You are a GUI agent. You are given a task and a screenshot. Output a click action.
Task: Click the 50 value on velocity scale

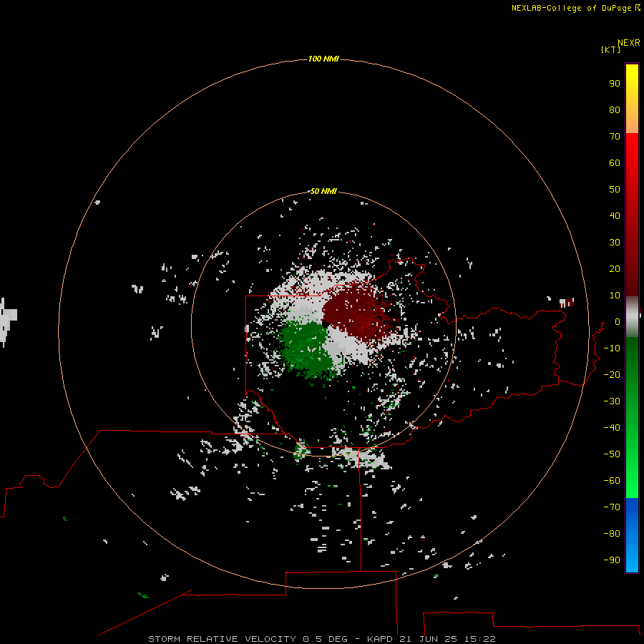615,190
